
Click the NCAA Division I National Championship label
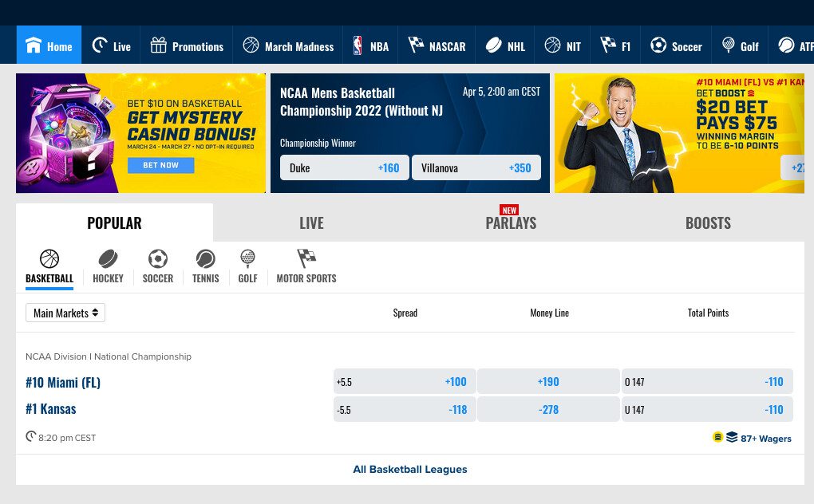[x=109, y=356]
